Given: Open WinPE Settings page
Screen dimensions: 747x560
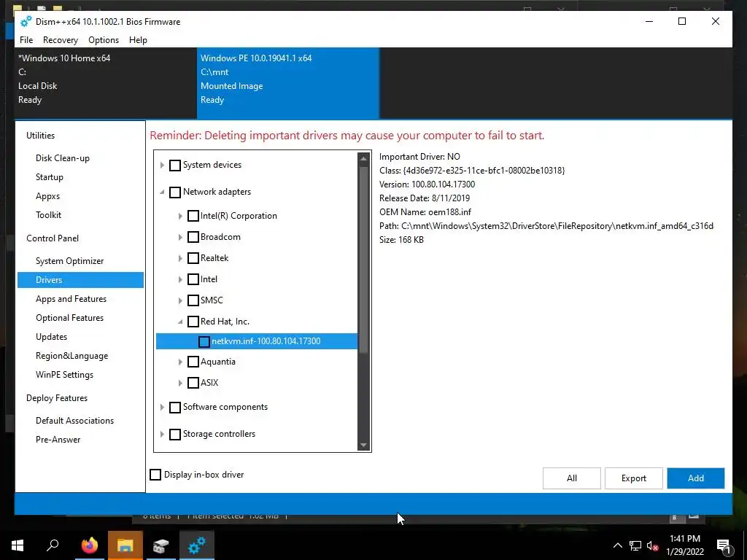Looking at the screenshot, I should point(64,375).
